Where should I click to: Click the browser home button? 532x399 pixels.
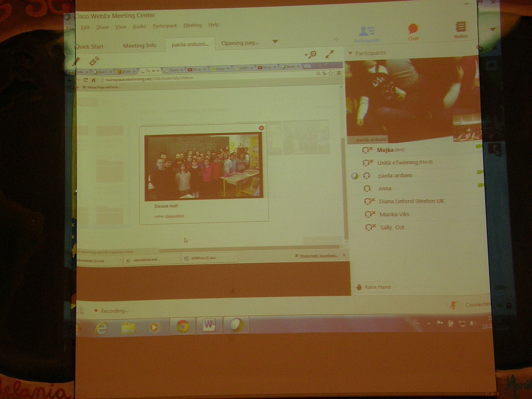pos(93,80)
